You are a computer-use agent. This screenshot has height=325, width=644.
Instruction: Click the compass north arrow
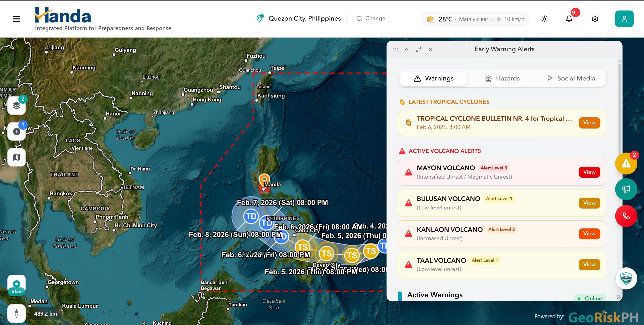tap(17, 313)
